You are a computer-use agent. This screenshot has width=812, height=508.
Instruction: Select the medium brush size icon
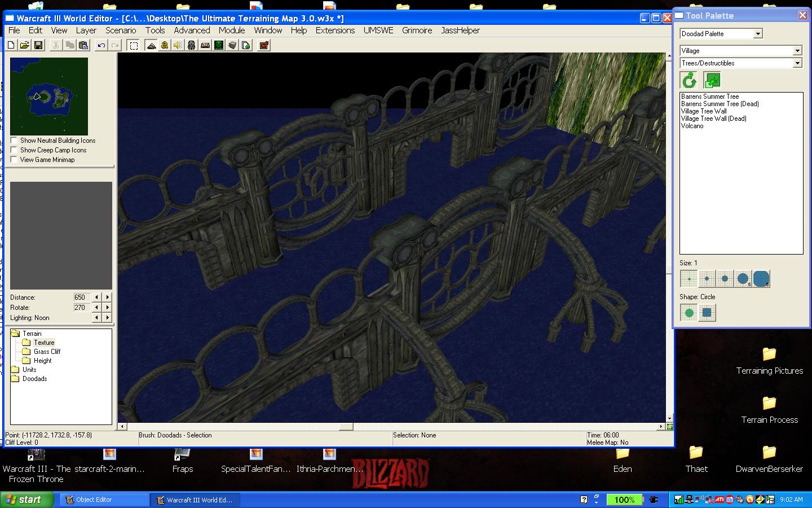click(x=725, y=278)
